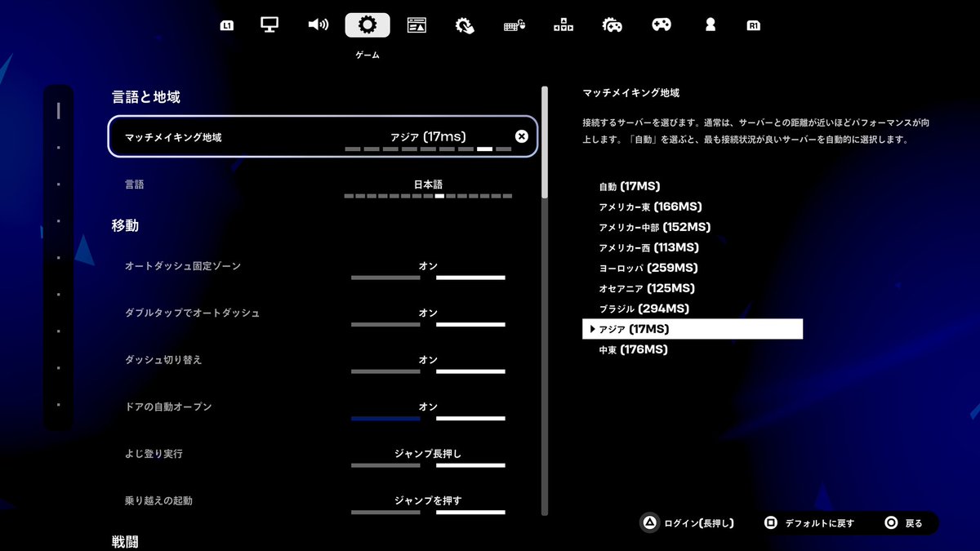Select ジャンプを押す right segment for 乗り越えの起動
This screenshot has width=980, height=551.
point(470,513)
